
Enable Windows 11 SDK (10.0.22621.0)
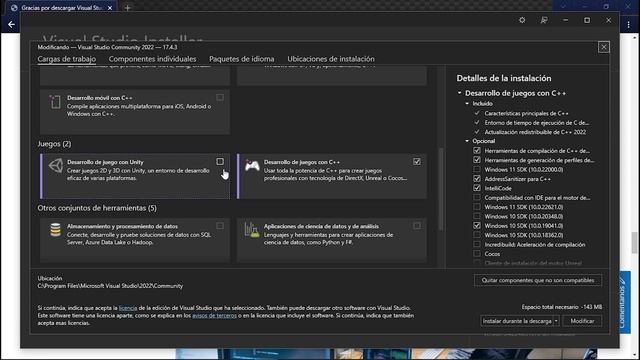point(477,207)
